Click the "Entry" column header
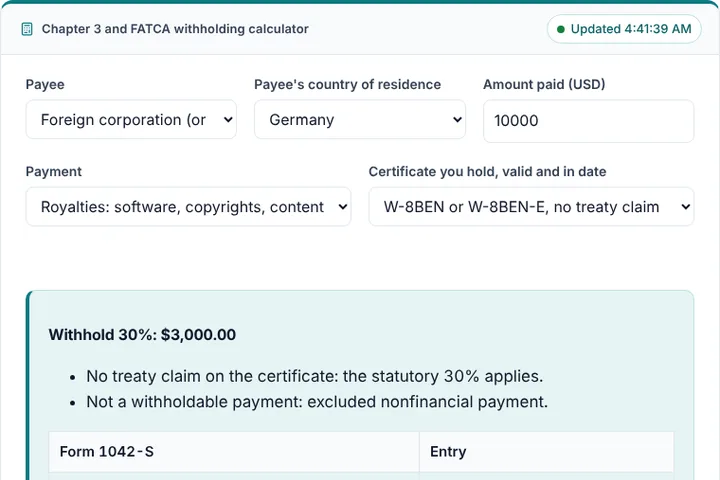Image resolution: width=720 pixels, height=480 pixels. (x=546, y=452)
